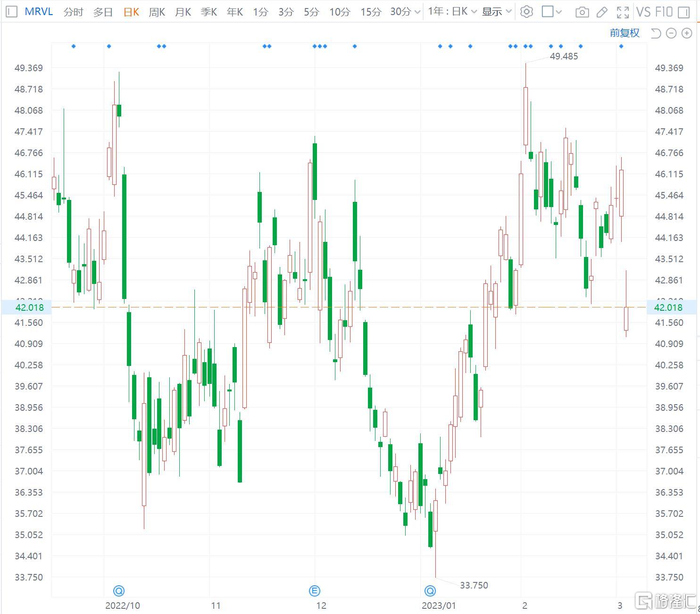Open F10 company information

coord(664,12)
